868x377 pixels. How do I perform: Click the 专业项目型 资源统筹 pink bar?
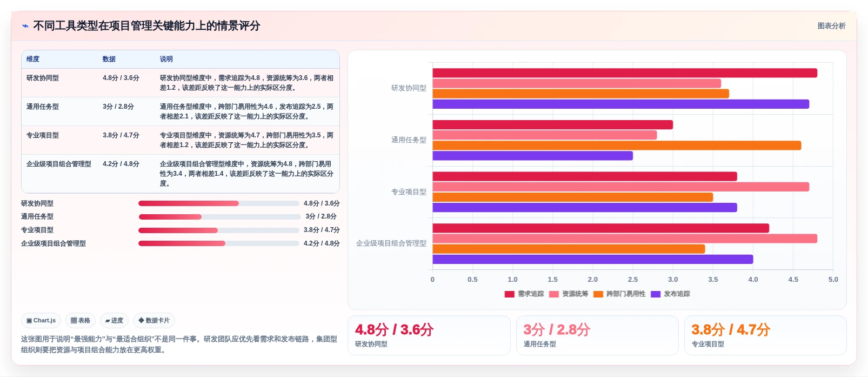621,187
